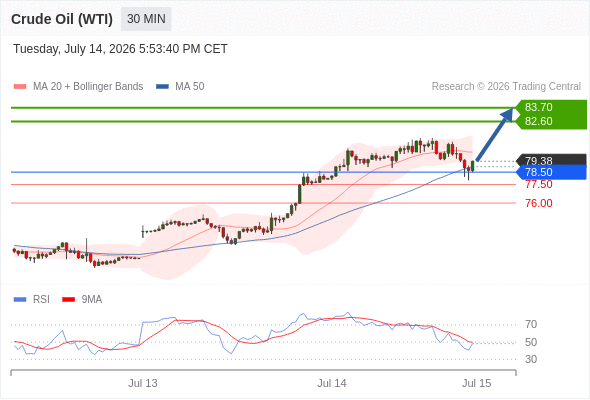Image resolution: width=590 pixels, height=400 pixels.
Task: Click the Jul 15 date axis label
Action: click(476, 383)
